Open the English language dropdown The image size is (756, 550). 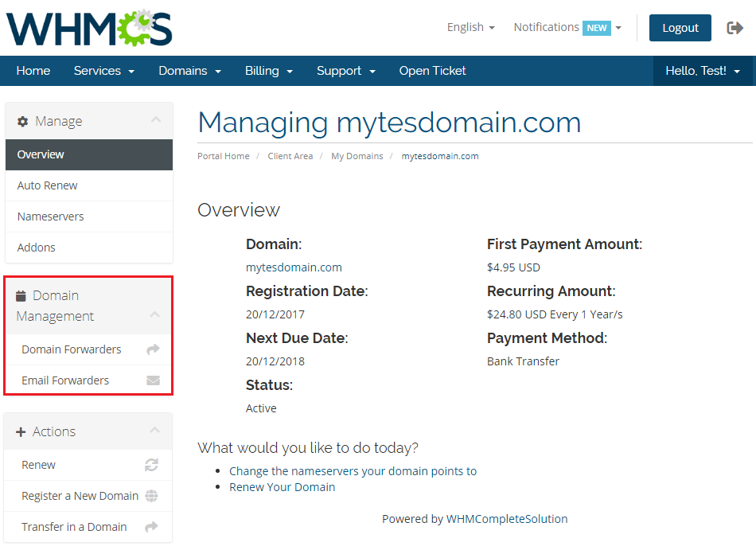(x=470, y=28)
